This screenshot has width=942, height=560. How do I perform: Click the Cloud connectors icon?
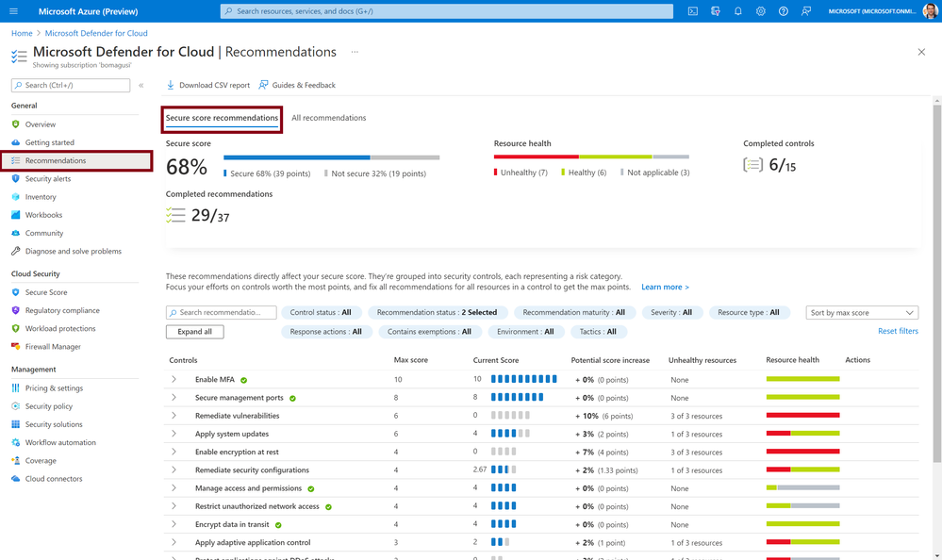pyautogui.click(x=16, y=478)
